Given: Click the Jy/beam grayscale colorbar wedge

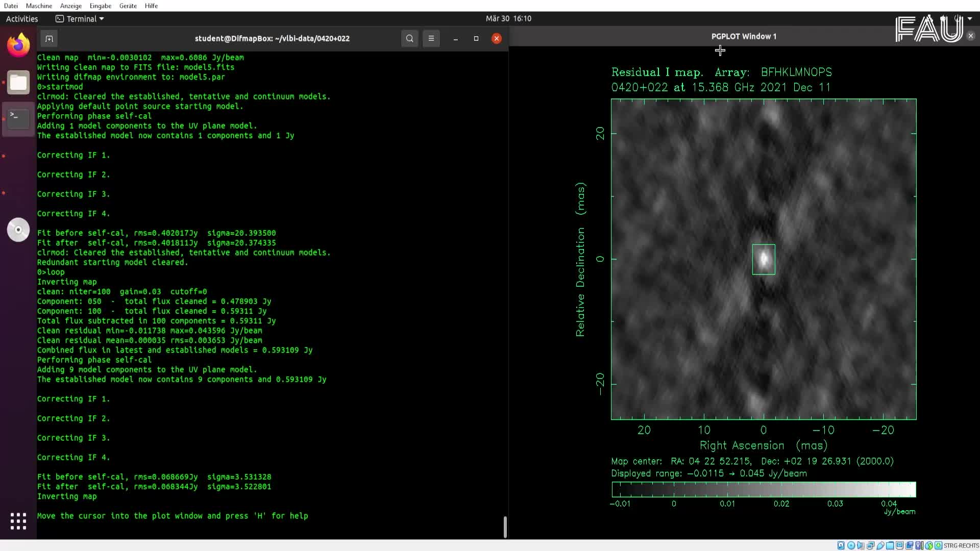Looking at the screenshot, I should (764, 489).
